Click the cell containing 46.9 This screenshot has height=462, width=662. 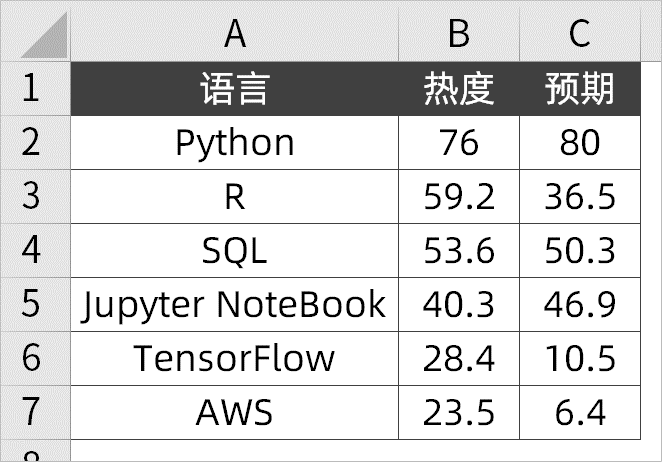tap(580, 304)
